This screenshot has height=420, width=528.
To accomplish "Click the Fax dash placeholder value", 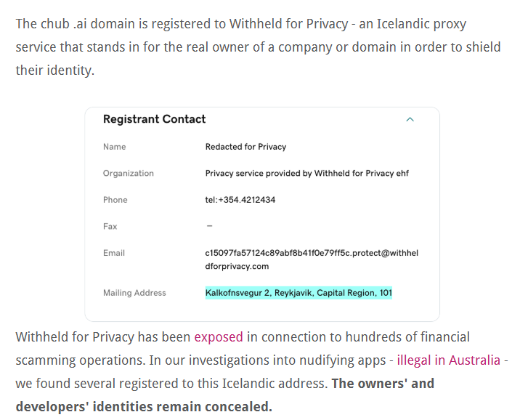I will point(209,226).
